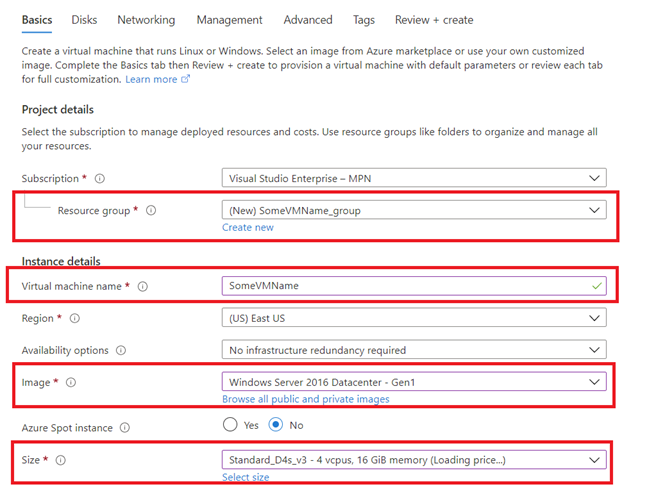The image size is (665, 498).
Task: Open the Region dropdown showing East US
Action: (414, 318)
